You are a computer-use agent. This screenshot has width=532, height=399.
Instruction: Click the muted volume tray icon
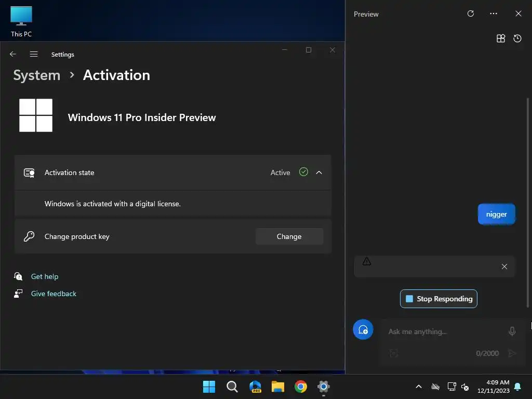pyautogui.click(x=465, y=387)
